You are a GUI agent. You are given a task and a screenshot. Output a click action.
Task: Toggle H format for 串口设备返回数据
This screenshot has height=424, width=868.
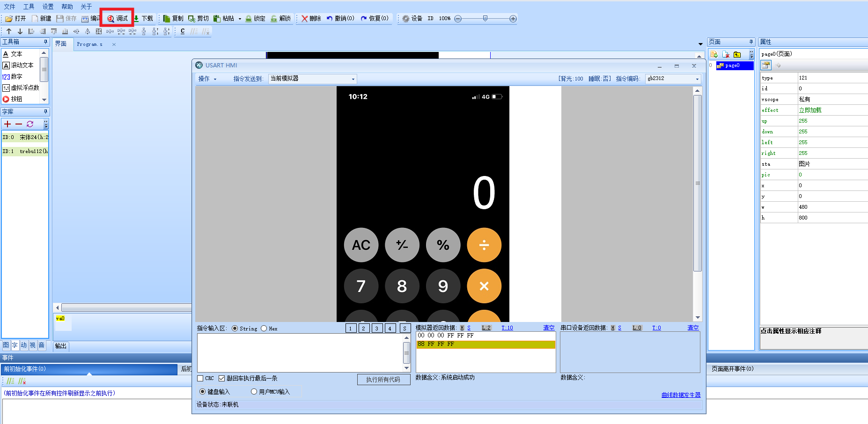click(613, 328)
